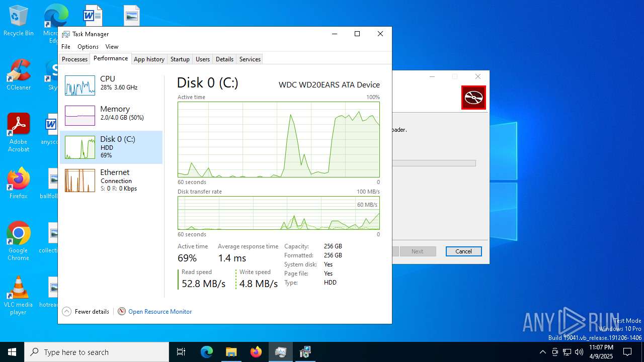The image size is (644, 362).
Task: Click the Disk active time graph
Action: point(279,139)
